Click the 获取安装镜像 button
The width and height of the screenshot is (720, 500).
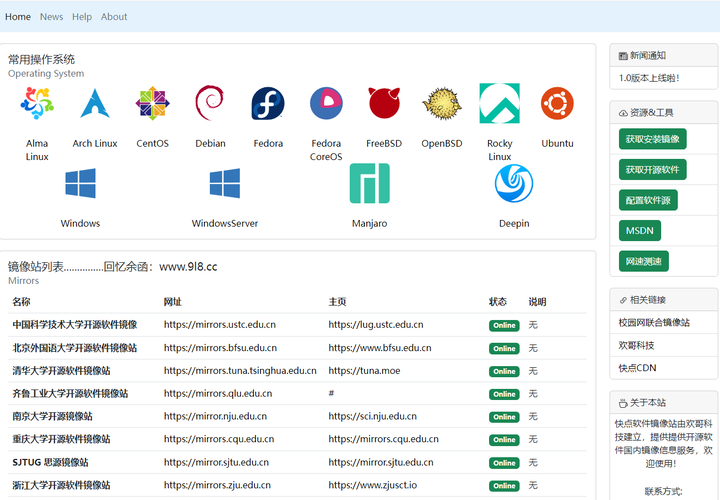pyautogui.click(x=652, y=139)
